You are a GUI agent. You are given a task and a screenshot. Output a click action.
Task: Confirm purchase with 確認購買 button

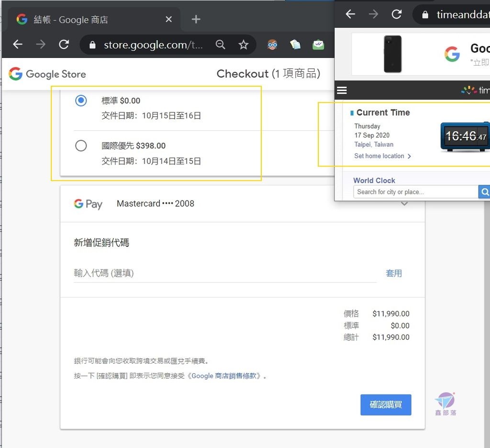tap(386, 404)
